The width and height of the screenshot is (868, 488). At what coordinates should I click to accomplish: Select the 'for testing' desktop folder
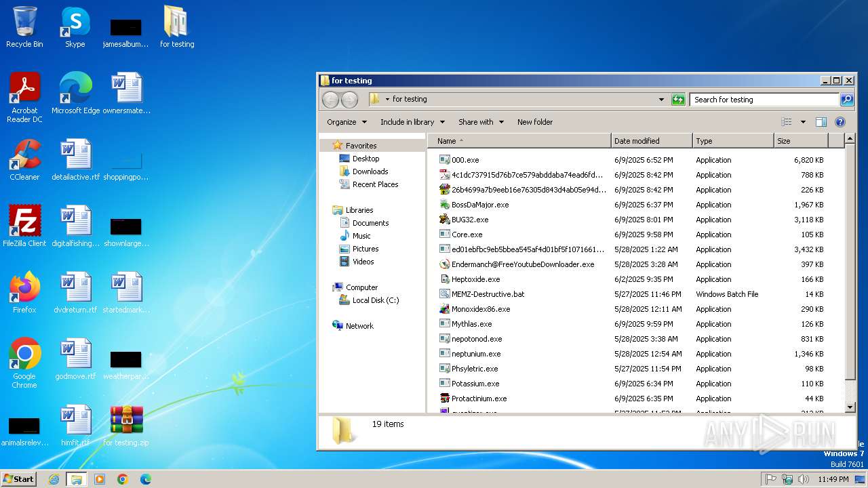(176, 27)
